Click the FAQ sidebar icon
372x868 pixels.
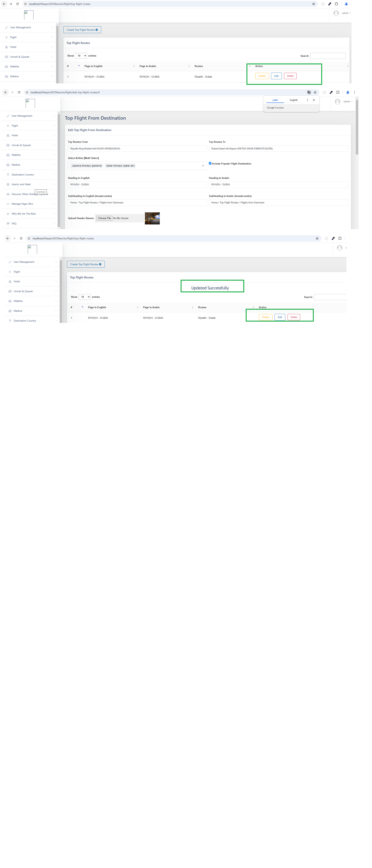pyautogui.click(x=8, y=223)
